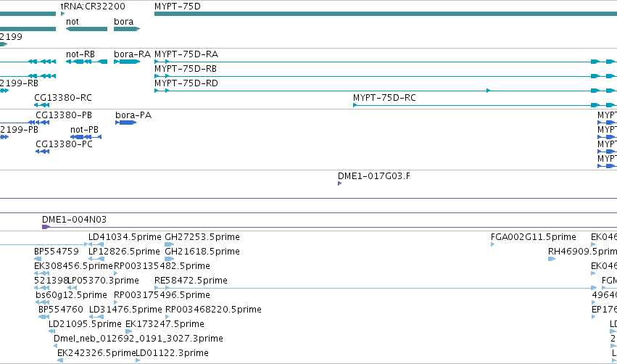This screenshot has height=364, width=617.
Task: Click the LD01122.3prime EST label
Action: click(x=172, y=353)
